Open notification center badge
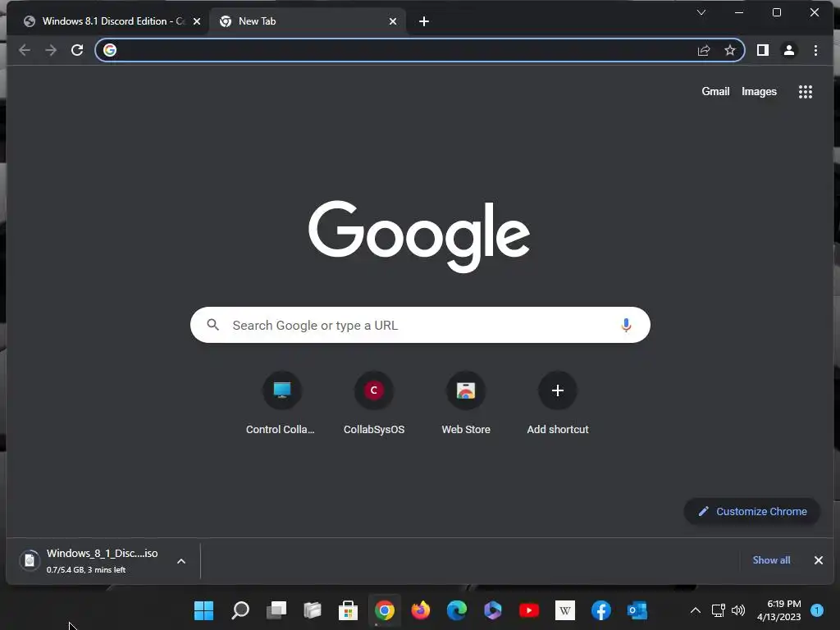This screenshot has height=630, width=840. 817,610
